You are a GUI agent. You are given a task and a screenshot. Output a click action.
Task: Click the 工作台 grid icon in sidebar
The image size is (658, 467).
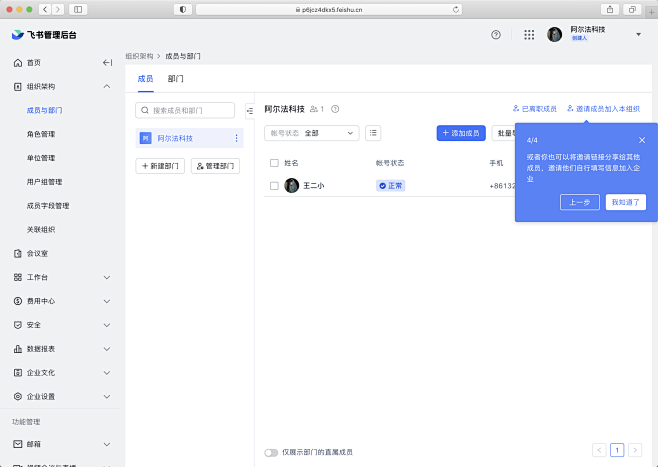point(18,277)
